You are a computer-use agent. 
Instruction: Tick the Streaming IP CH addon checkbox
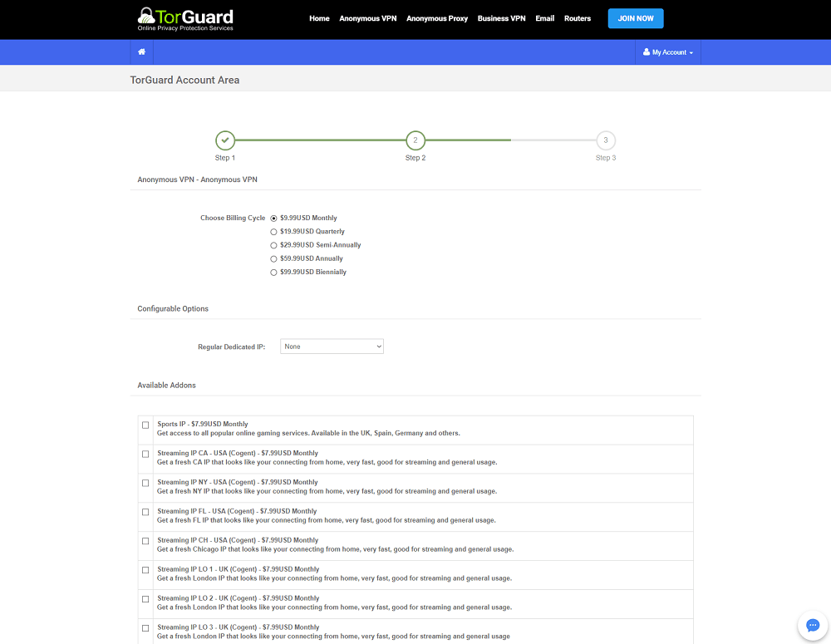click(145, 541)
